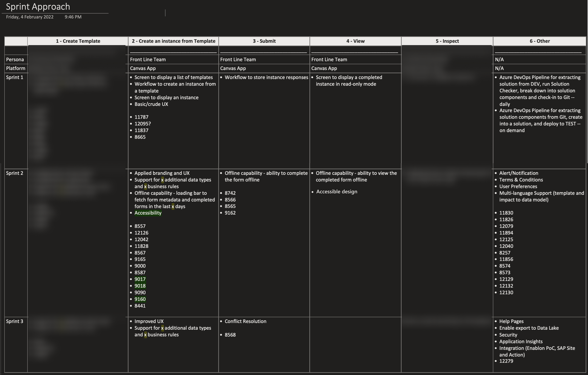Image resolution: width=588 pixels, height=375 pixels.
Task: Select the '5 - Inspect' column header
Action: point(447,41)
